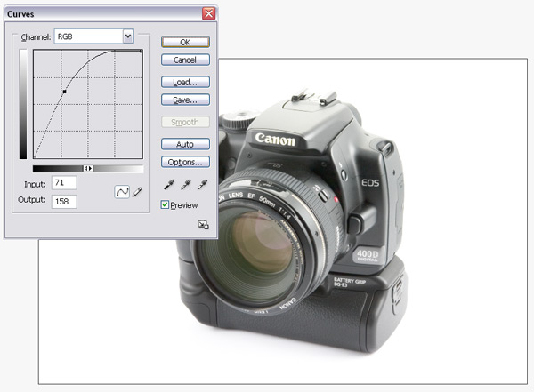
Task: Open the Options... button
Action: (185, 162)
